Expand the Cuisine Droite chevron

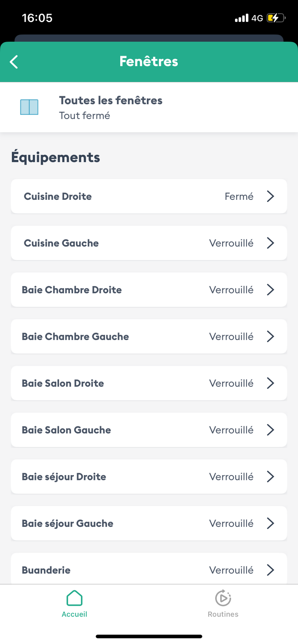tap(270, 196)
